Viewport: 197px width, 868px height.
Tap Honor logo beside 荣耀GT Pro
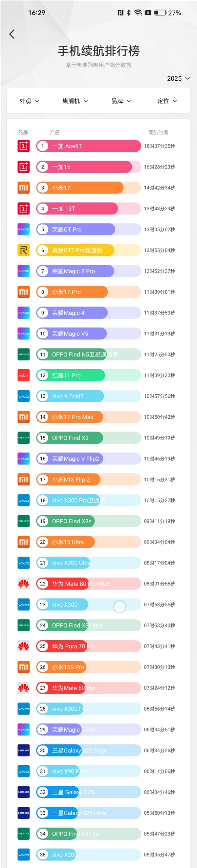point(24,229)
